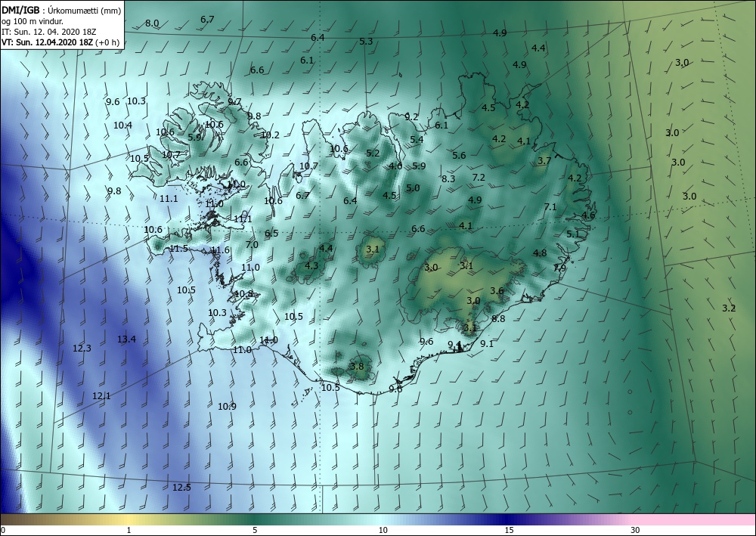Click the 3.2 value at the far right
This screenshot has height=536, width=756.
pos(729,308)
